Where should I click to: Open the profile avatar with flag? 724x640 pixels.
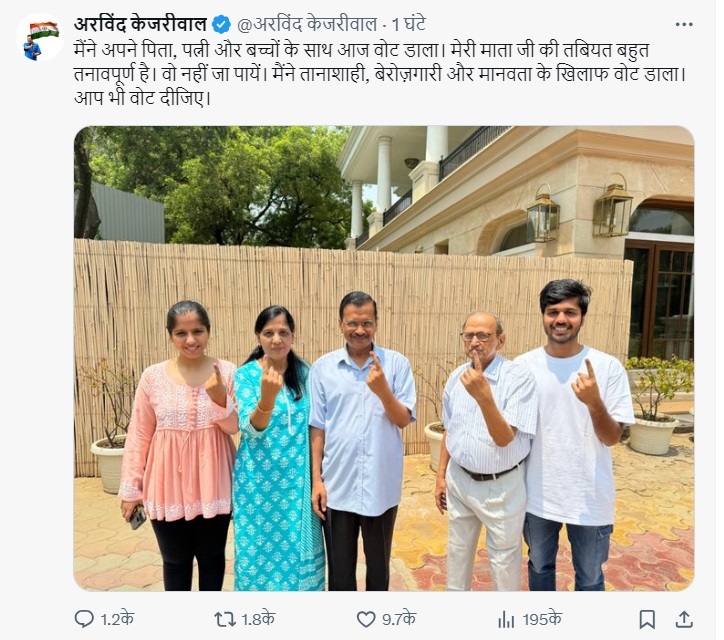coord(40,37)
